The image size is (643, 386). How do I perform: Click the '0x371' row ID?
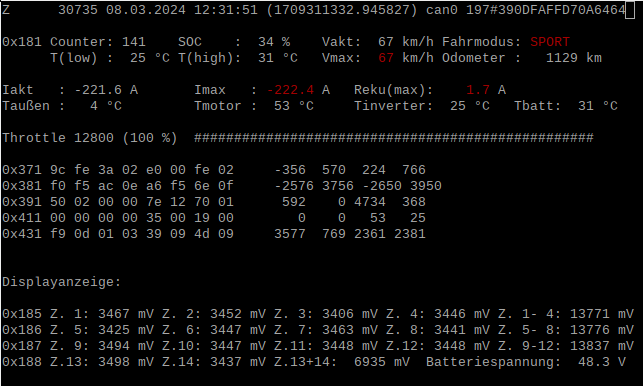[x=22, y=170]
